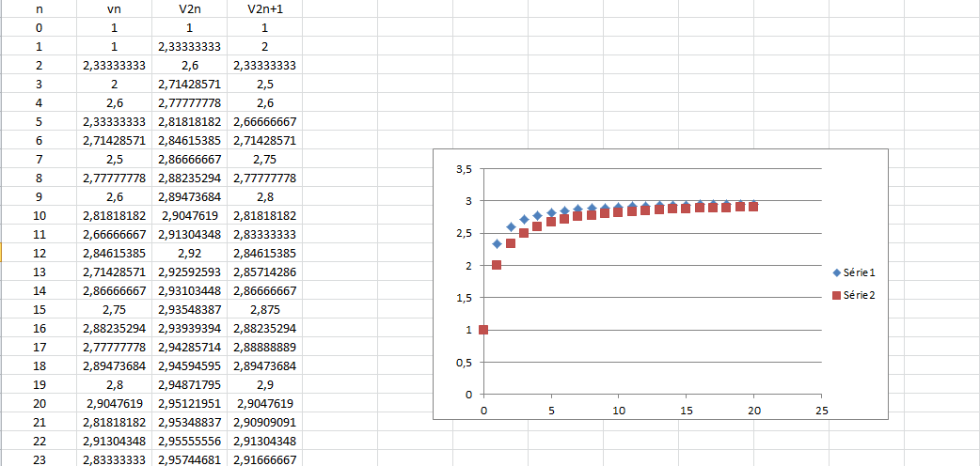The height and width of the screenshot is (466, 980).
Task: Select cell 2,95121951 in V2n column
Action: click(x=189, y=403)
